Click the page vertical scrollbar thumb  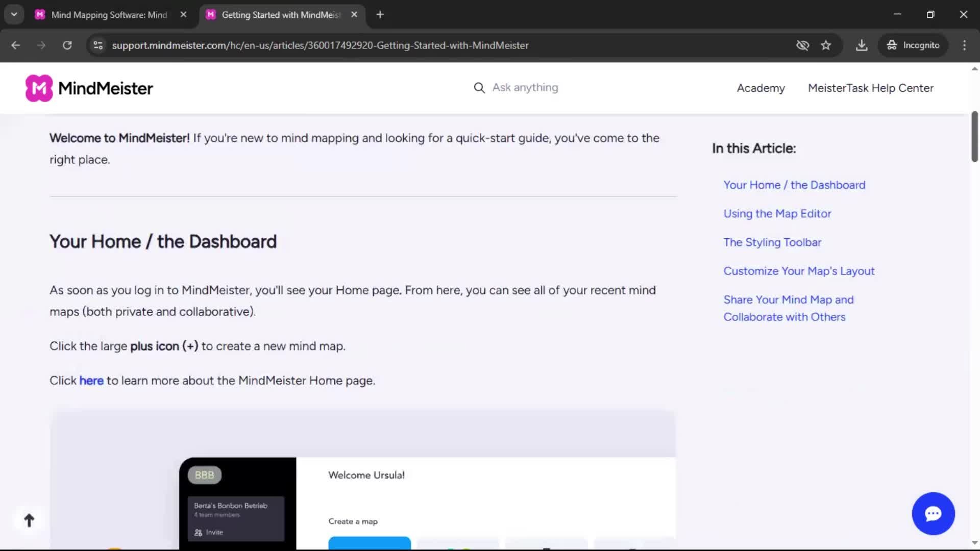pos(974,137)
